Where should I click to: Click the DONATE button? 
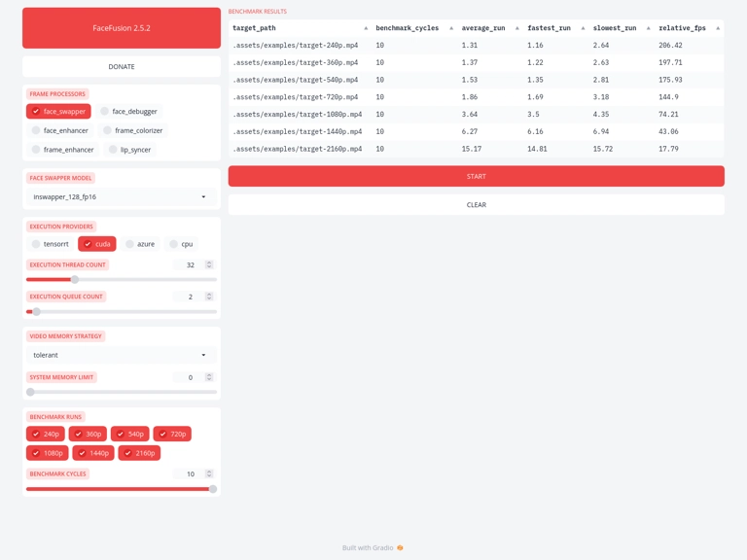(x=122, y=67)
